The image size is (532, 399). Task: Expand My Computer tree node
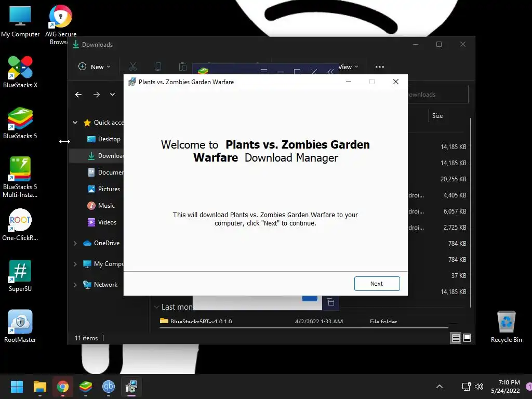[x=75, y=264]
